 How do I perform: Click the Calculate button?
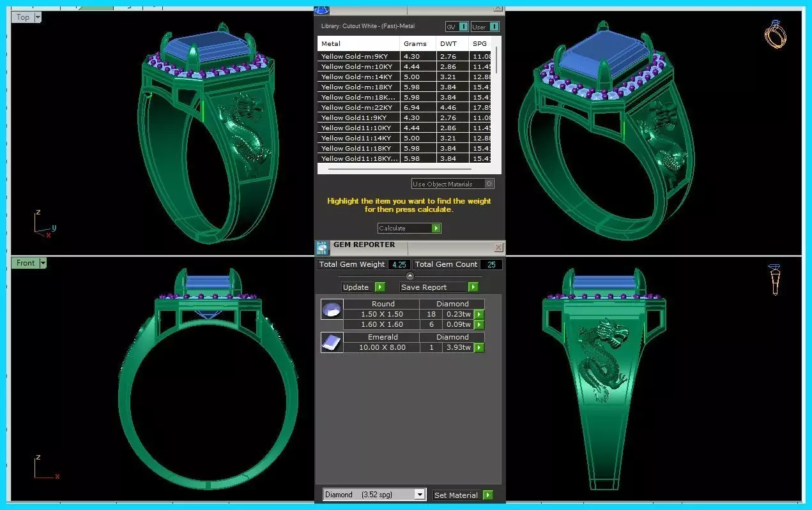[x=409, y=229]
